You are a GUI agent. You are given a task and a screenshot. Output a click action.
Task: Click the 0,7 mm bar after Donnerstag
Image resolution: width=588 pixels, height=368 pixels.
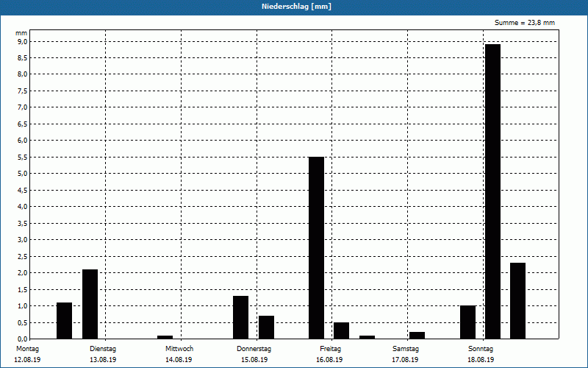(x=266, y=328)
